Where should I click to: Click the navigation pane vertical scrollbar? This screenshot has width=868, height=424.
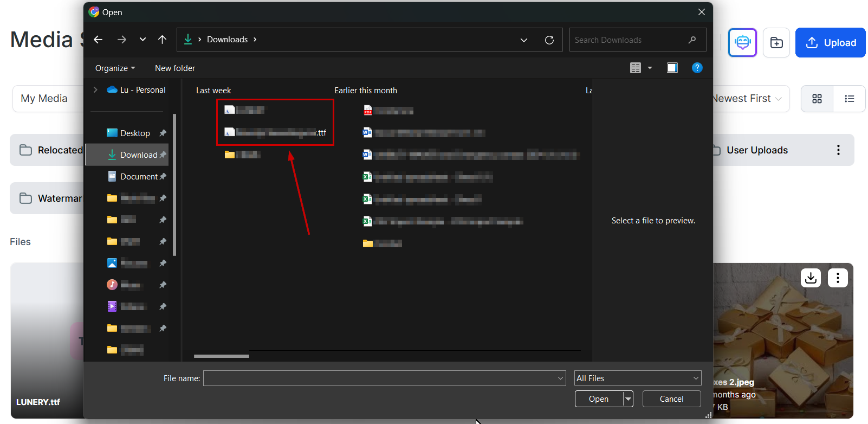(174, 184)
